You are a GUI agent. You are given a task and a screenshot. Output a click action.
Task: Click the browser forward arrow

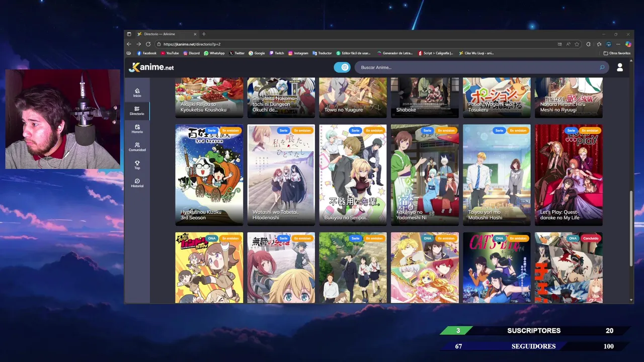tap(138, 44)
